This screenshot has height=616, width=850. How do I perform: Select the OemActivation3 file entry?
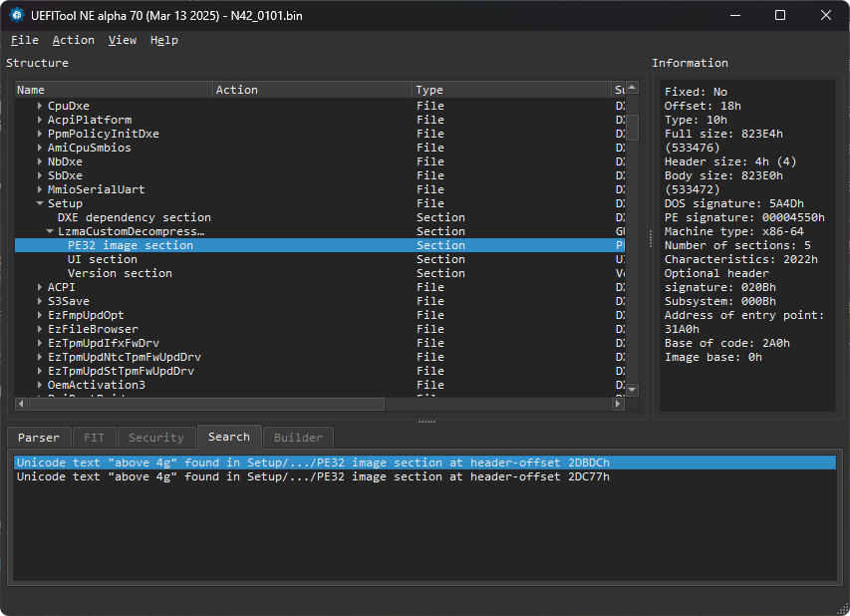[x=320, y=385]
